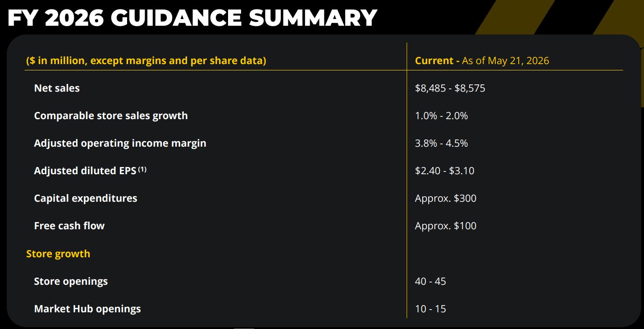644x329 pixels.
Task: Select the Adjusted diluted EPS label
Action: pyautogui.click(x=85, y=171)
